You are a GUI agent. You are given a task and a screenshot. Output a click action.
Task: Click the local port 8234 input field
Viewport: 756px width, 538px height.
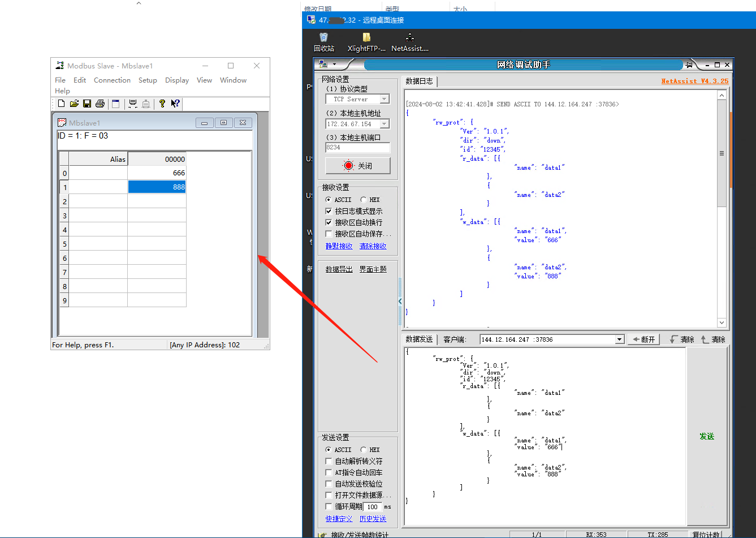coord(357,148)
